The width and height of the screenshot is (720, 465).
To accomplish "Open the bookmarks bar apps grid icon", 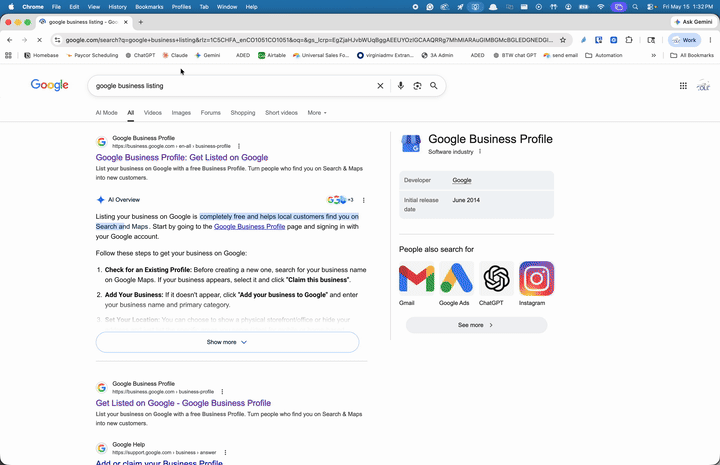I will click(8, 55).
